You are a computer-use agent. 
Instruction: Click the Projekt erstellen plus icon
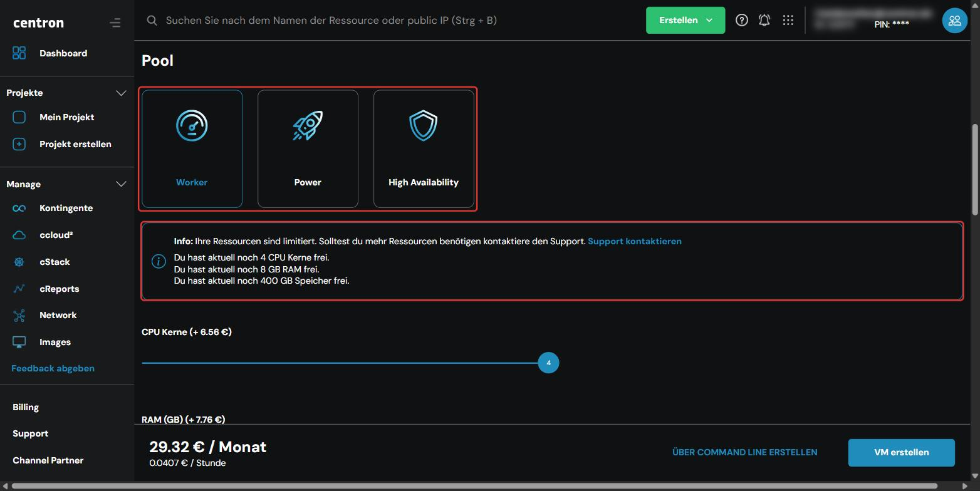19,144
